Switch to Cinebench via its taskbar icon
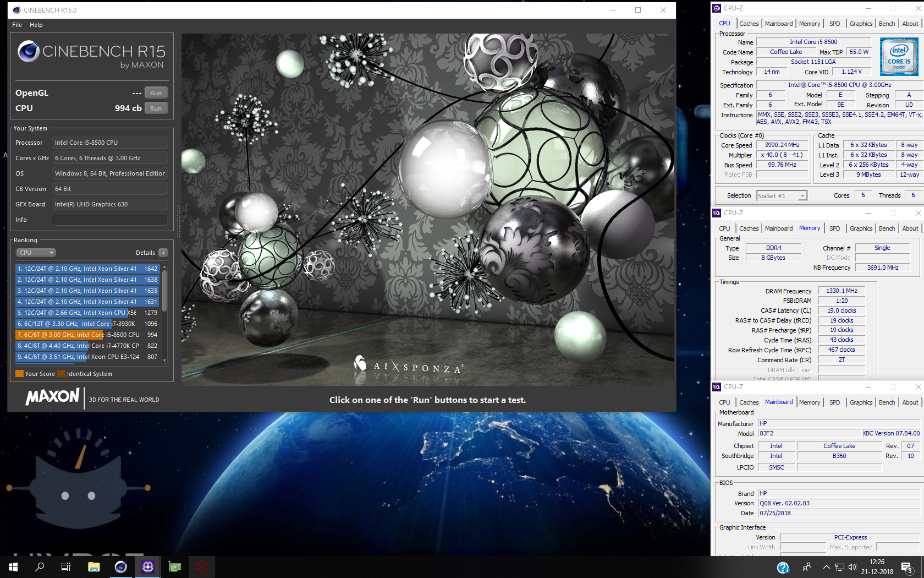Image resolution: width=924 pixels, height=578 pixels. coord(120,567)
